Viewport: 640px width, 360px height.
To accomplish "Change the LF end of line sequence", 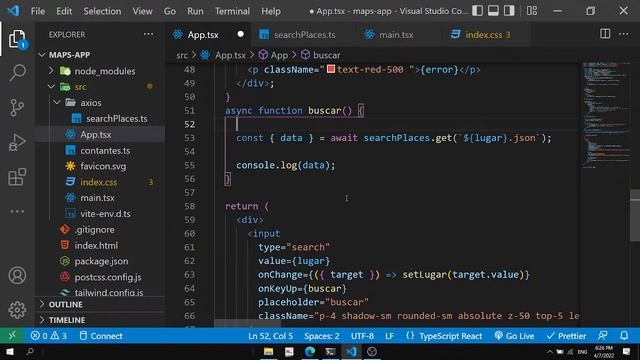I will (x=389, y=336).
